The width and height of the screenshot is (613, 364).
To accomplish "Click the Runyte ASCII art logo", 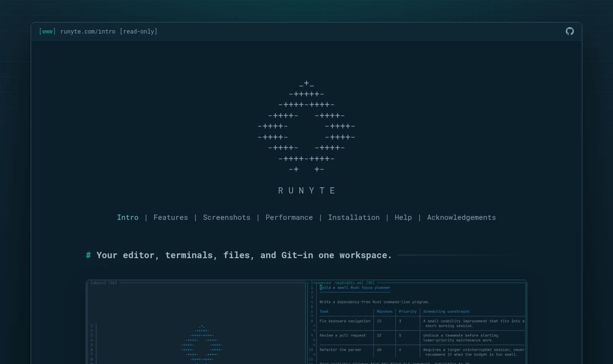I will (306, 126).
